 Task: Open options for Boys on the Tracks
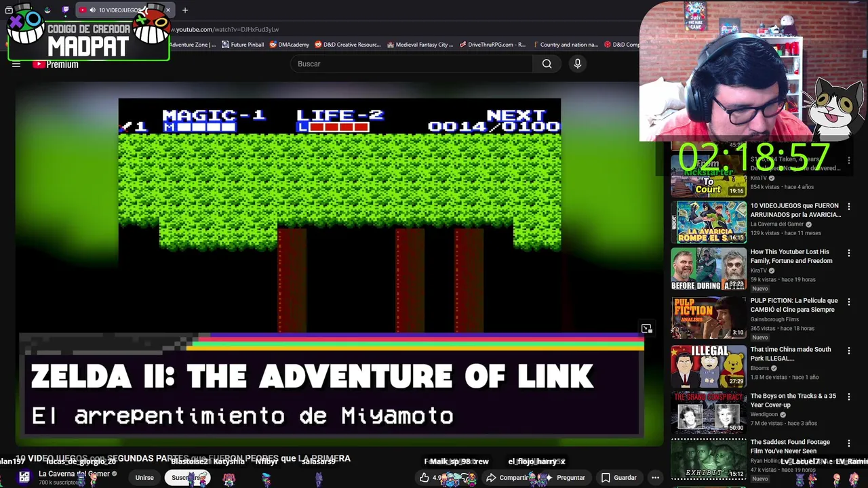pos(848,397)
